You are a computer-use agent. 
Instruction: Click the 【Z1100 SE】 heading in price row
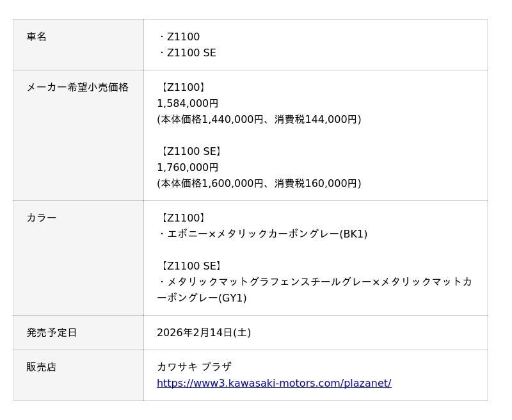click(x=190, y=152)
